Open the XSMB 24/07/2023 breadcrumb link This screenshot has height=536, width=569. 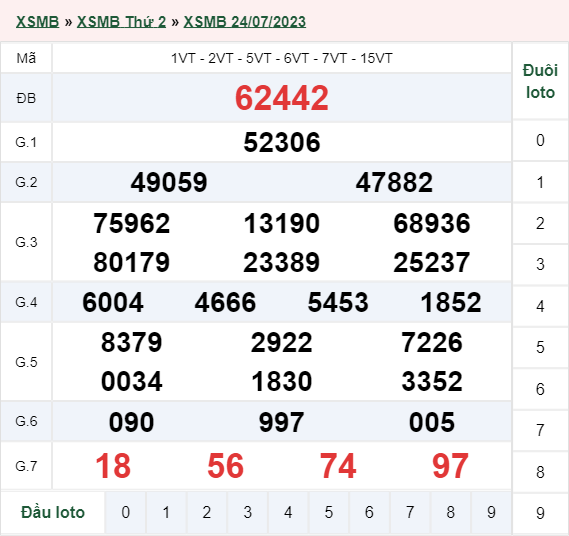[x=245, y=22]
